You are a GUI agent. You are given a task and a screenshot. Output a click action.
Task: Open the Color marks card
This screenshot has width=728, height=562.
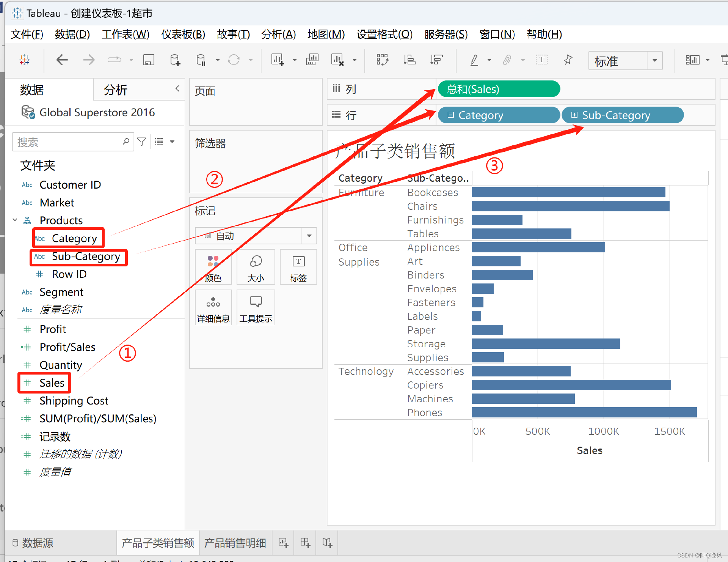(x=213, y=267)
